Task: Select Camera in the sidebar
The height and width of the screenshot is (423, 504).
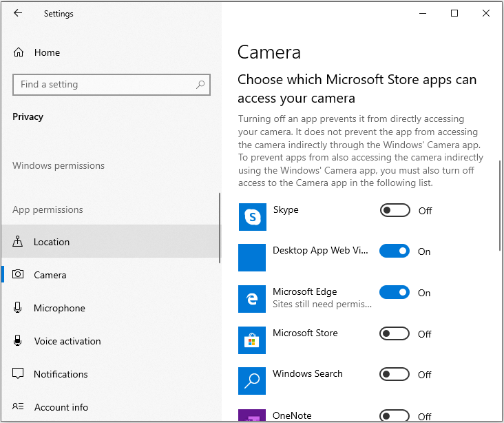Action: (111, 274)
